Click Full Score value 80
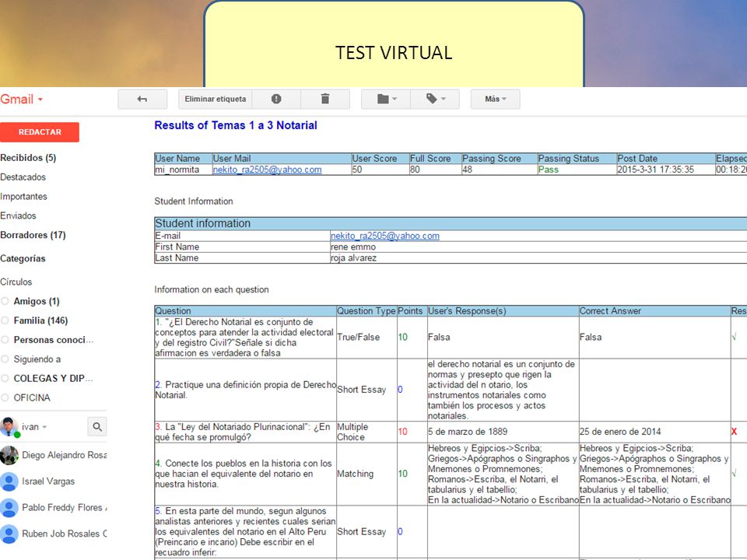747x560 pixels. click(x=415, y=170)
